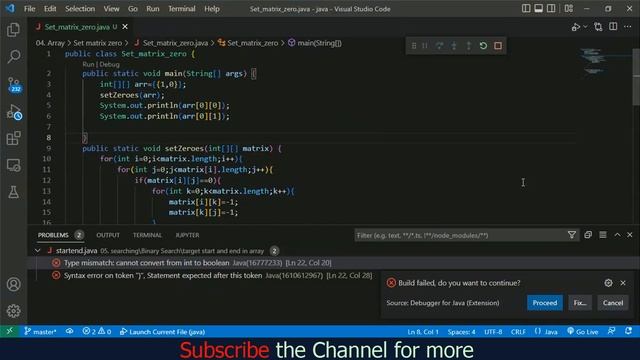This screenshot has height=360, width=640.
Task: Open the Go menu
Action: 133,9
